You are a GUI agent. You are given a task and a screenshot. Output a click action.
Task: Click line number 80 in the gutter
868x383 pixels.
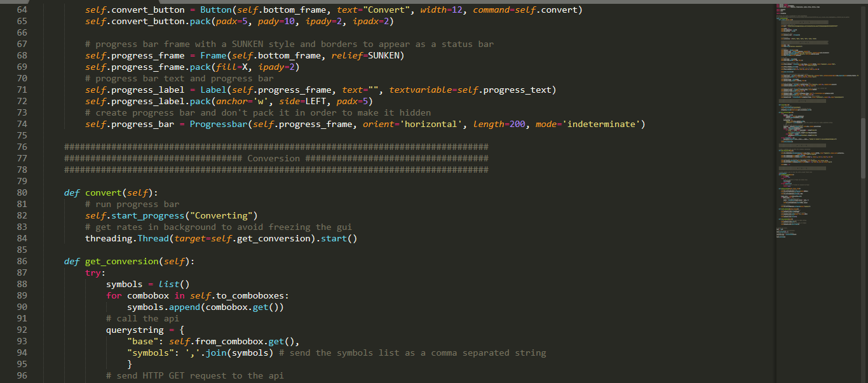point(22,192)
